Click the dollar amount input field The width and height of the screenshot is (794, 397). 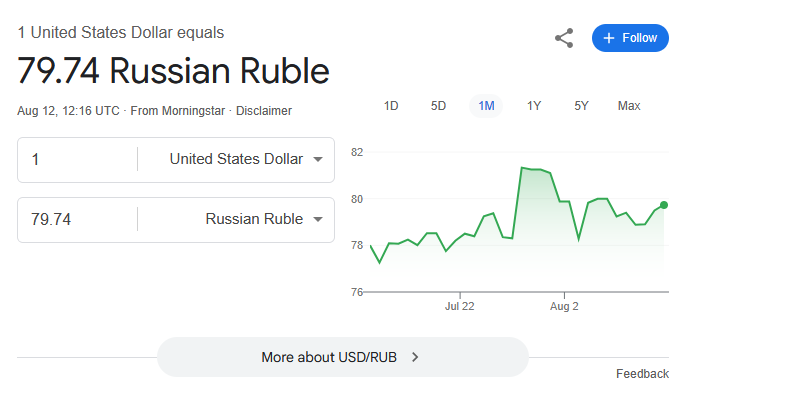(x=77, y=160)
